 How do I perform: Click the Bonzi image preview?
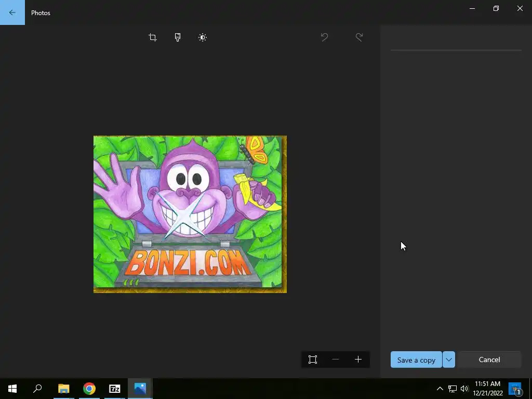pos(190,214)
